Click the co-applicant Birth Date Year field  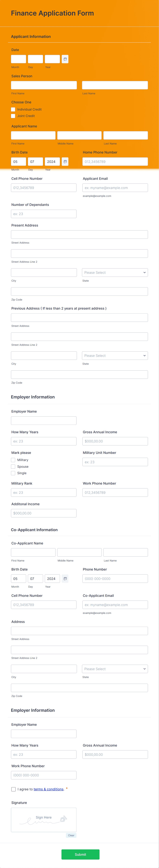(x=52, y=579)
